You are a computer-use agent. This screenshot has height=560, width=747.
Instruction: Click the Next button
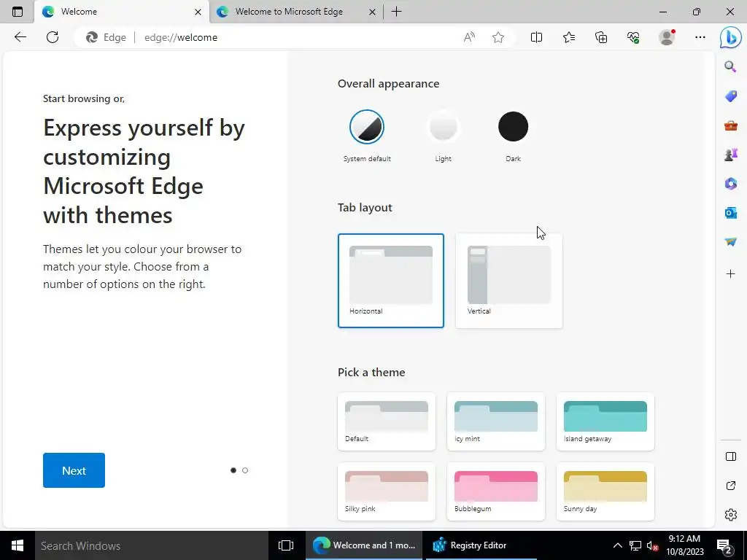(74, 470)
